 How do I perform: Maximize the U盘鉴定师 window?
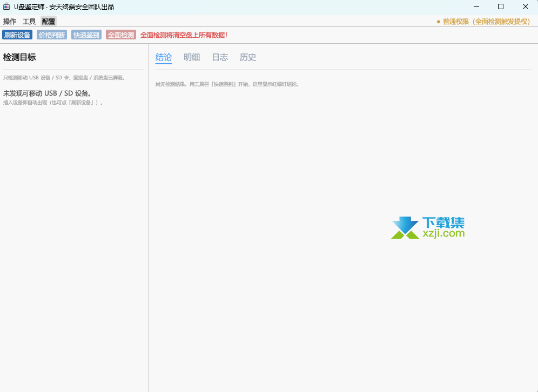pos(501,6)
